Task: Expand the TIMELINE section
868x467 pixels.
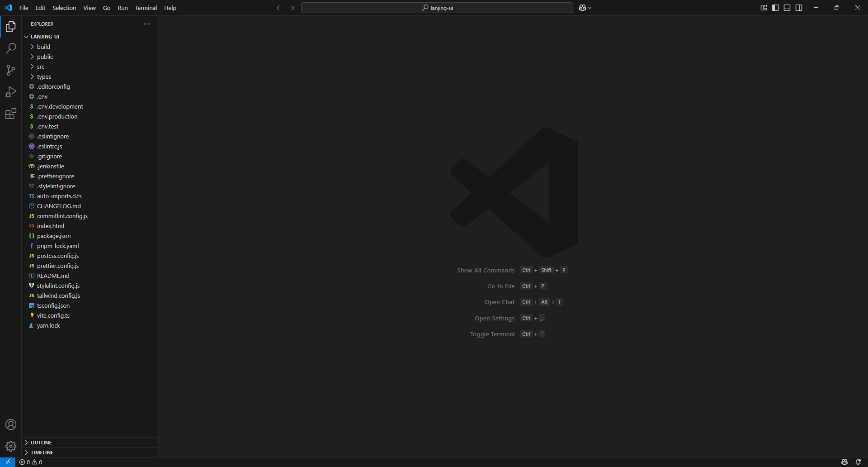Action: point(42,453)
